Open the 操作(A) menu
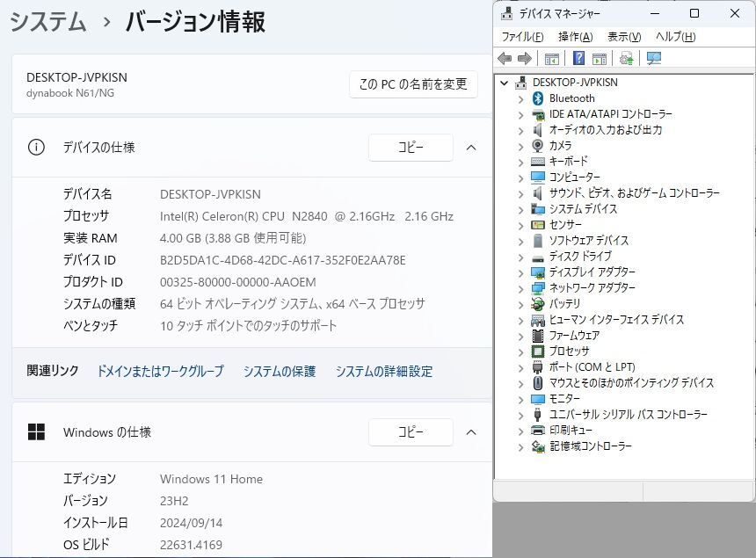The height and width of the screenshot is (558, 756). click(575, 37)
